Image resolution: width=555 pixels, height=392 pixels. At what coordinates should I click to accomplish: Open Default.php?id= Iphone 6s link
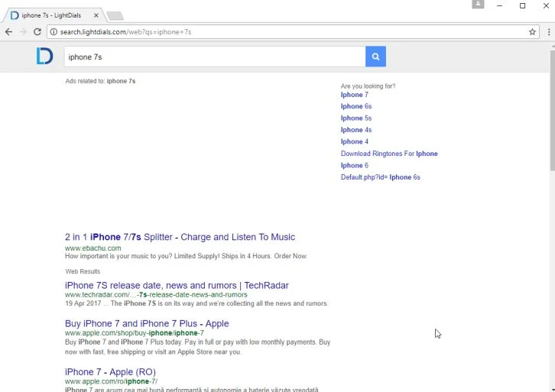point(381,177)
